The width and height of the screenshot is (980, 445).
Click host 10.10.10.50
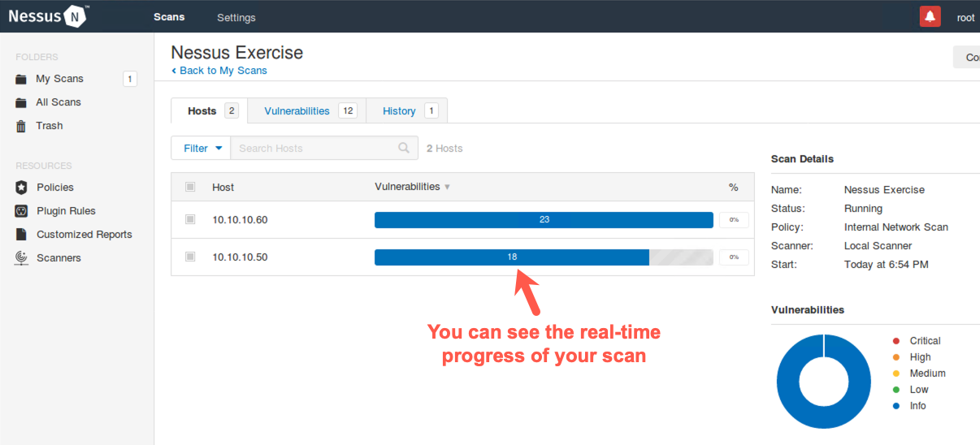[240, 257]
